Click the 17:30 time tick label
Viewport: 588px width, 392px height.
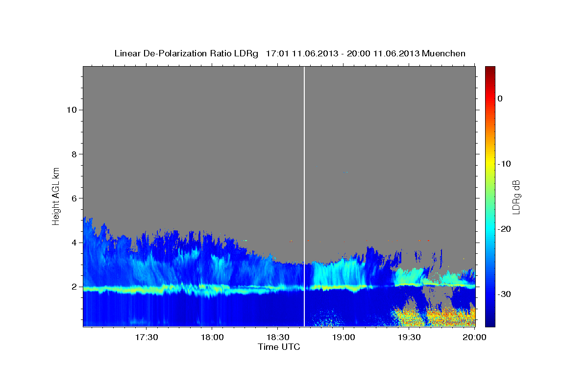pyautogui.click(x=146, y=337)
